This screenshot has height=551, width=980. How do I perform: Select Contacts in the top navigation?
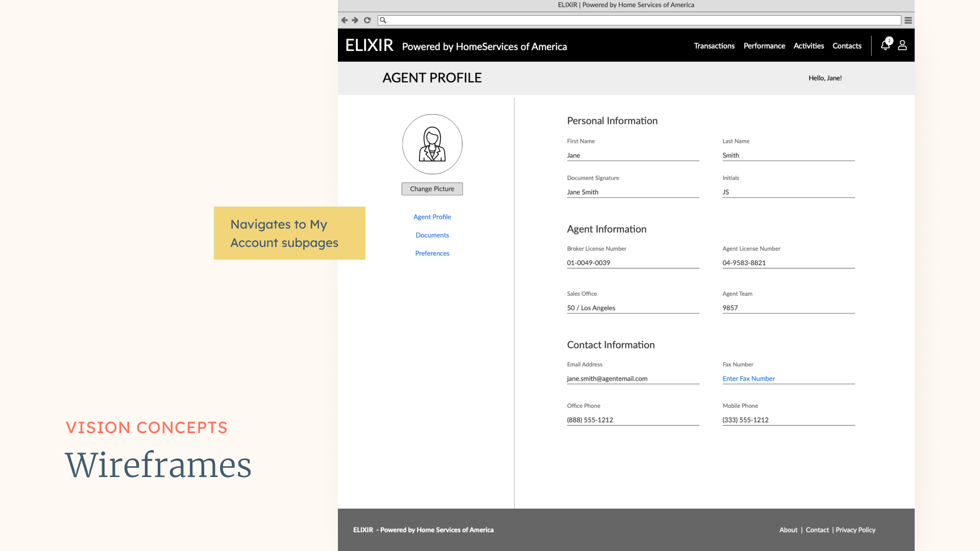[847, 46]
